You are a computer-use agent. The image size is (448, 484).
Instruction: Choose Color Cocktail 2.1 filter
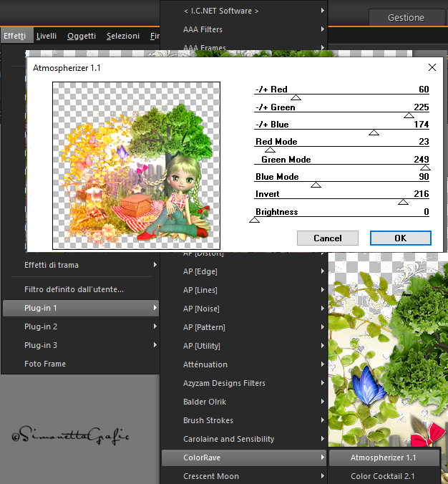pyautogui.click(x=384, y=476)
